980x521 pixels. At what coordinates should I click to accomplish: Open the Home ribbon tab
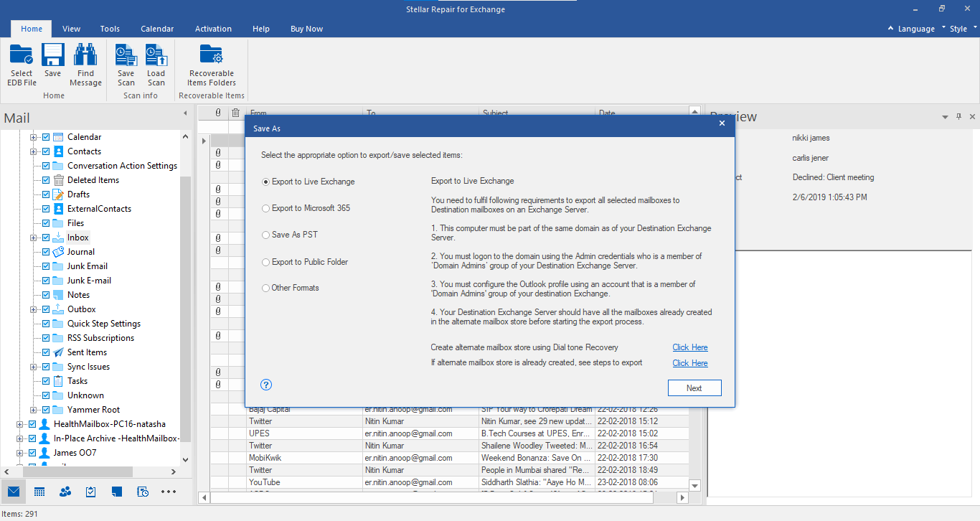click(x=32, y=29)
